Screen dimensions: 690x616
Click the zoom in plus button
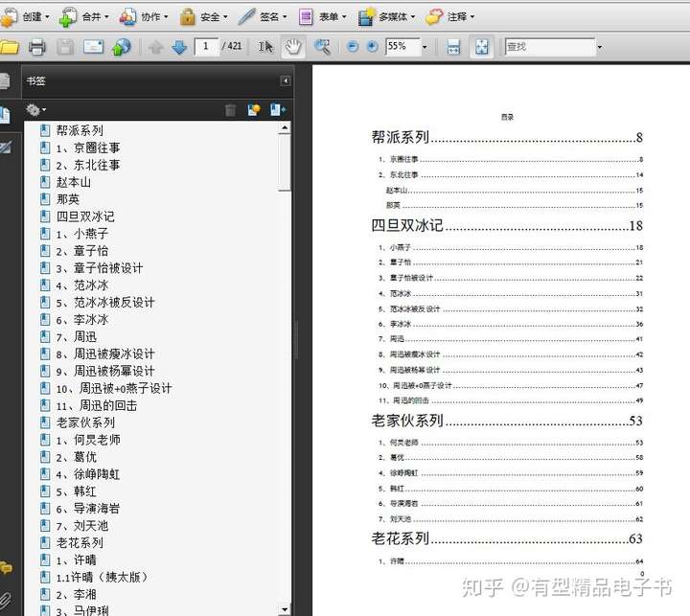[x=372, y=46]
